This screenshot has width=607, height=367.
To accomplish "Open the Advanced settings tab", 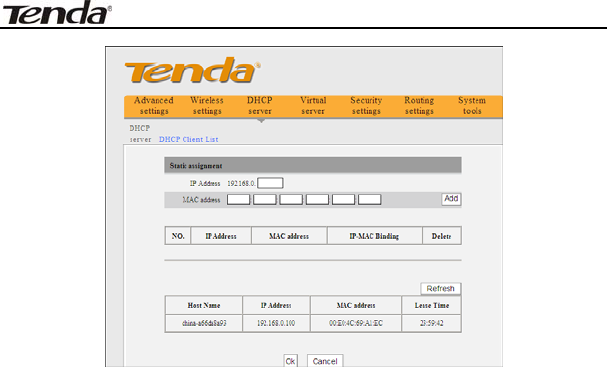I will [154, 106].
